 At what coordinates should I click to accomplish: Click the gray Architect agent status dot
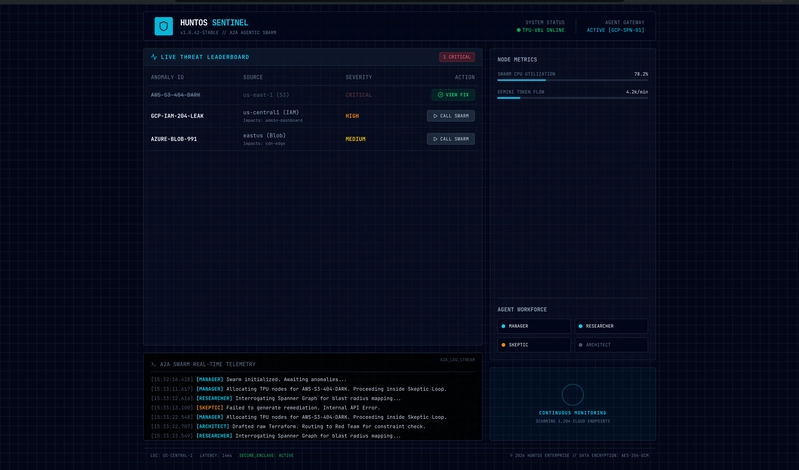tap(580, 345)
